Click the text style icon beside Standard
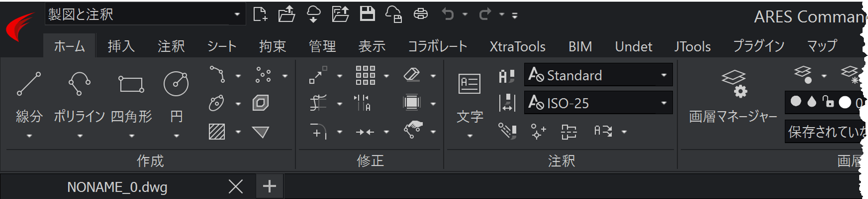The width and height of the screenshot is (868, 199). [x=507, y=76]
